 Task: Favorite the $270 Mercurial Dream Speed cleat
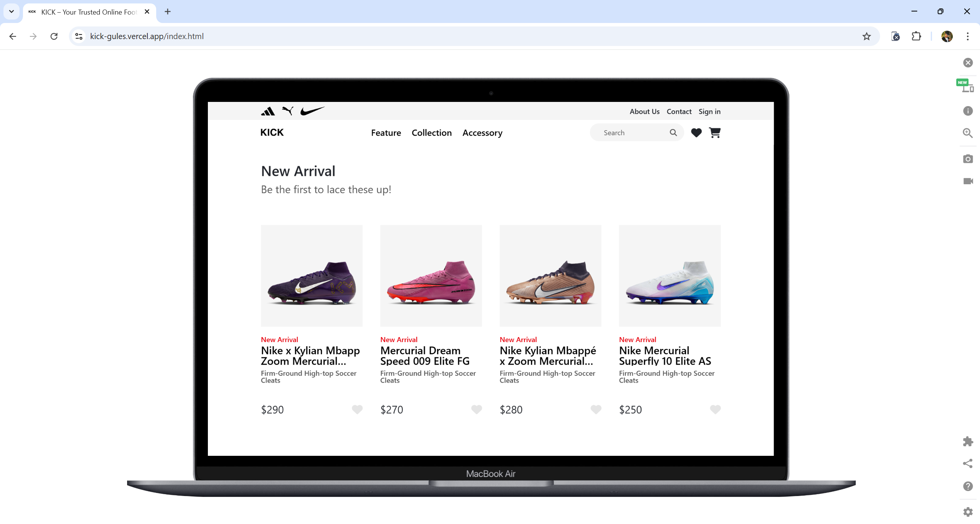tap(477, 409)
